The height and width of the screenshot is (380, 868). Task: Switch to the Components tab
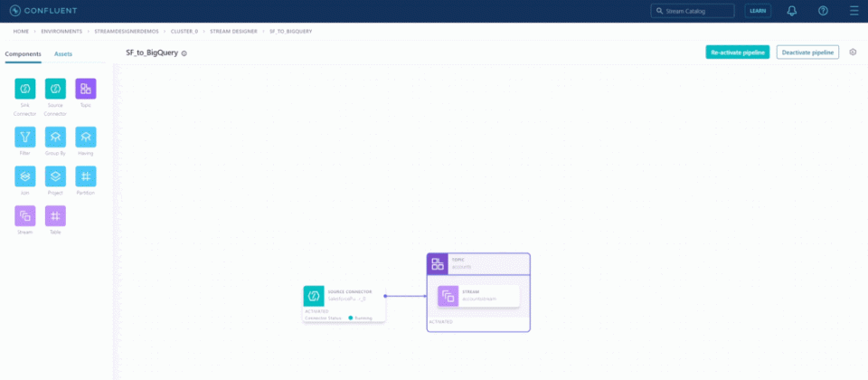[x=23, y=54]
